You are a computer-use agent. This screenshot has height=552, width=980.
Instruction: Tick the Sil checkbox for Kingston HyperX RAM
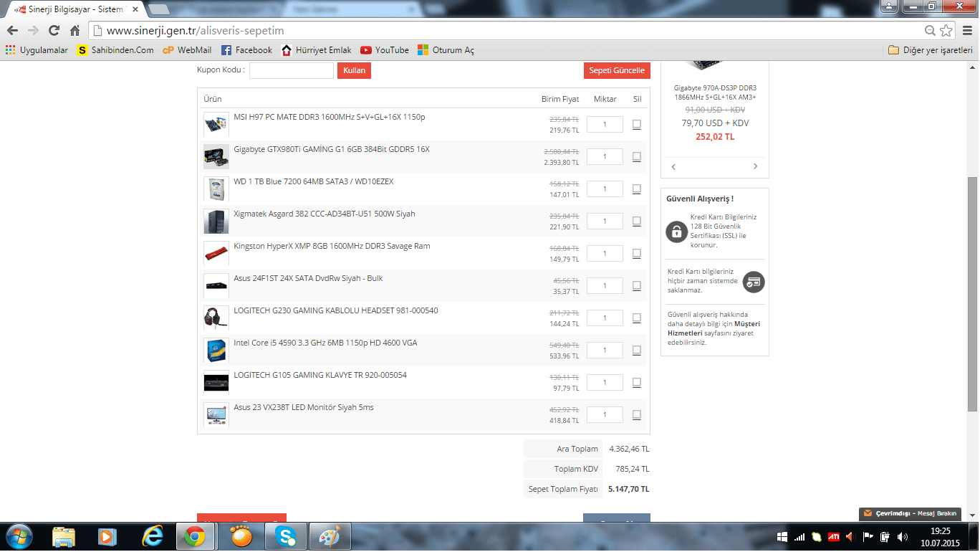coord(636,253)
